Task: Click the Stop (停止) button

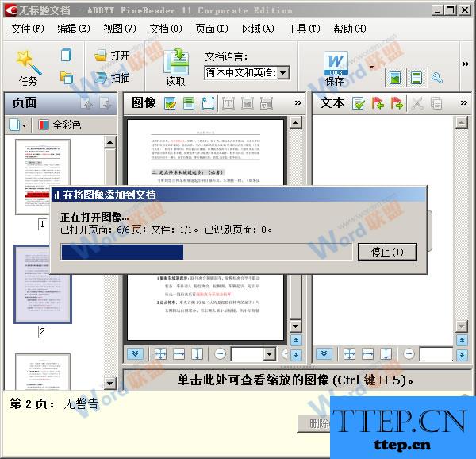Action: [x=387, y=252]
